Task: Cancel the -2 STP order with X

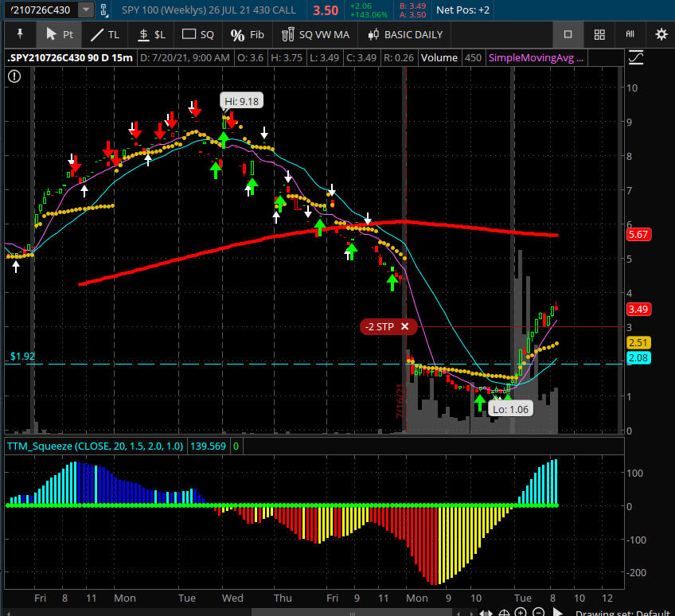Action: [x=404, y=326]
